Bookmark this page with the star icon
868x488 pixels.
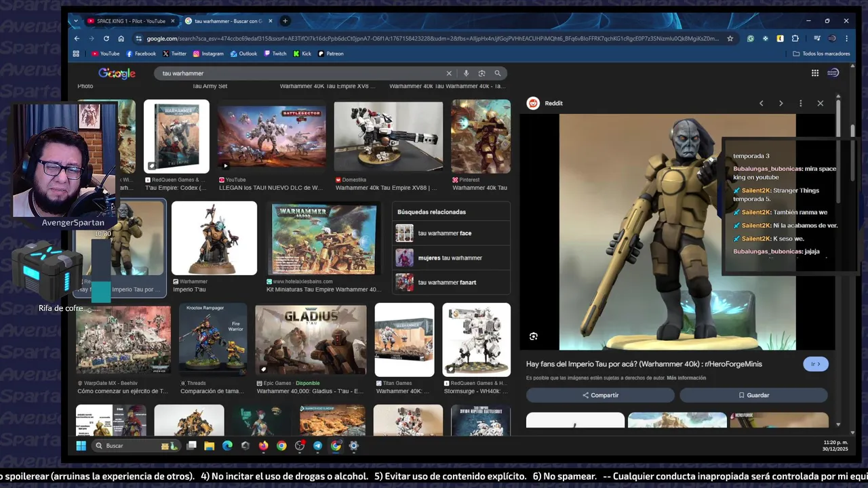pos(730,39)
